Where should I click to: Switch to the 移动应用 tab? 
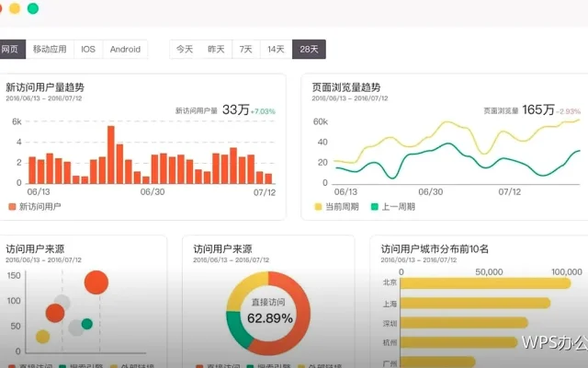(x=50, y=49)
